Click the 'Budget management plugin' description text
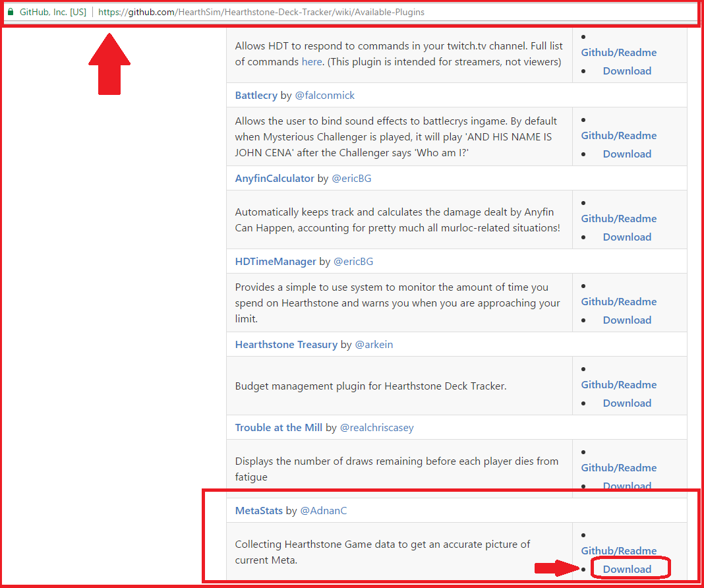This screenshot has width=704, height=588. 370,386
